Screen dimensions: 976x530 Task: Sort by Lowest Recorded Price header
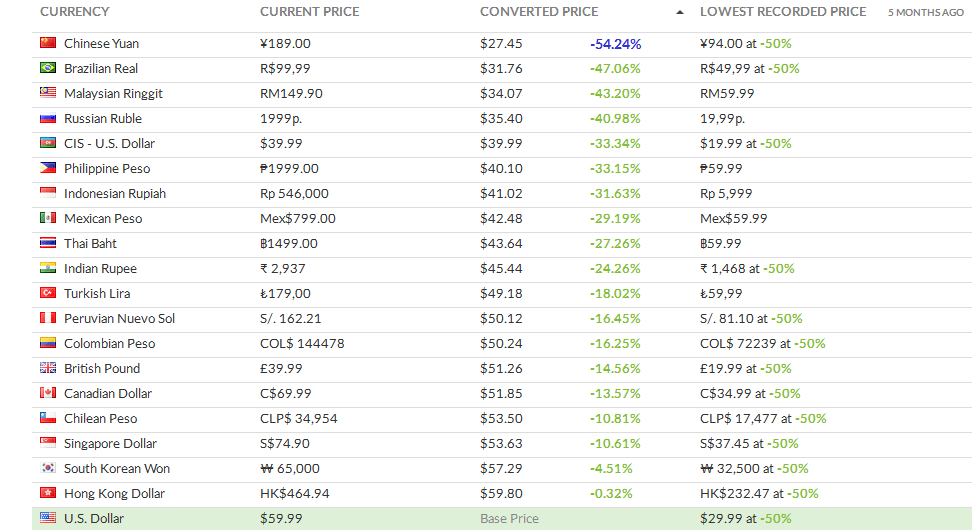coord(783,12)
